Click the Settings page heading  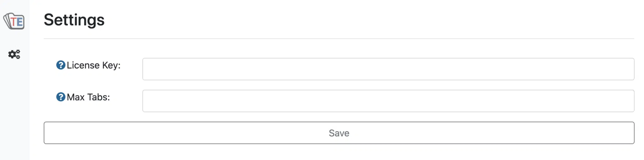pos(74,20)
